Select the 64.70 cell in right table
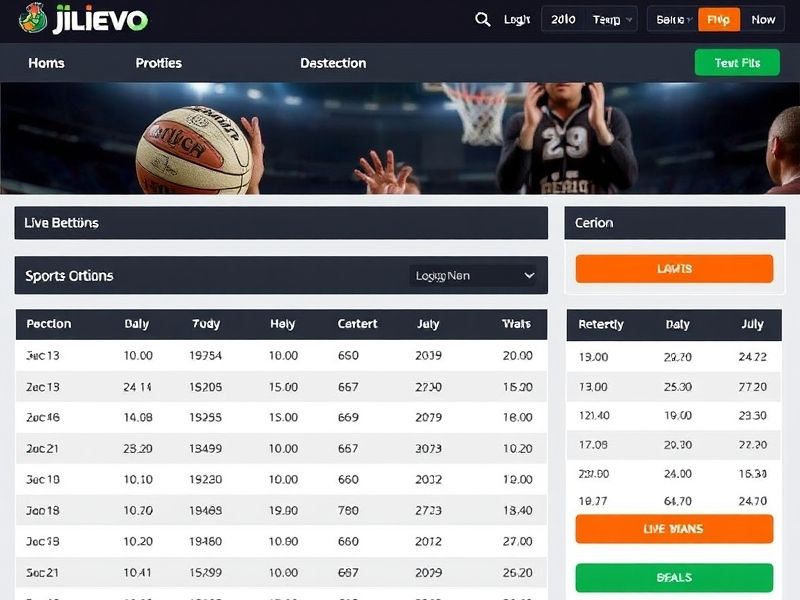This screenshot has height=600, width=800. [x=678, y=501]
